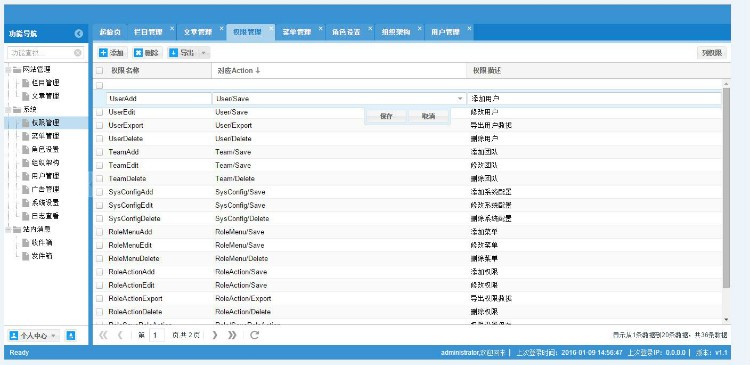Click the grid scrollbar's down arrow
The image size is (750, 365).
pyautogui.click(x=727, y=320)
